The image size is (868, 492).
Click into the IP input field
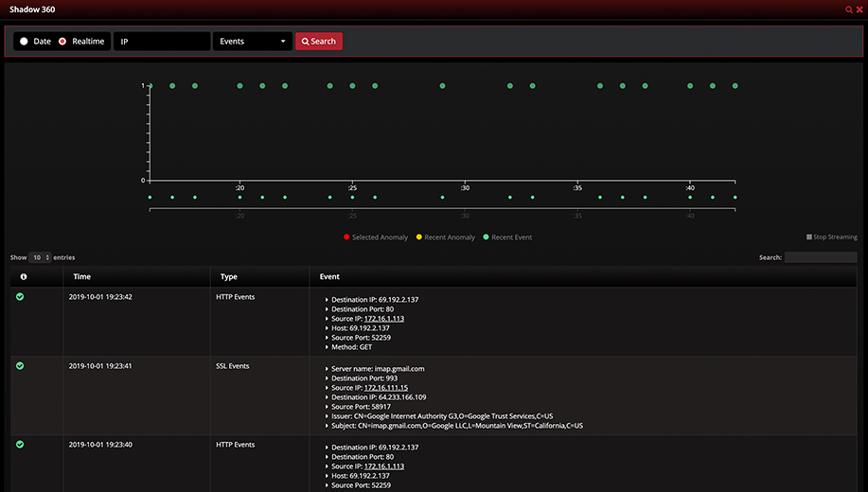161,42
